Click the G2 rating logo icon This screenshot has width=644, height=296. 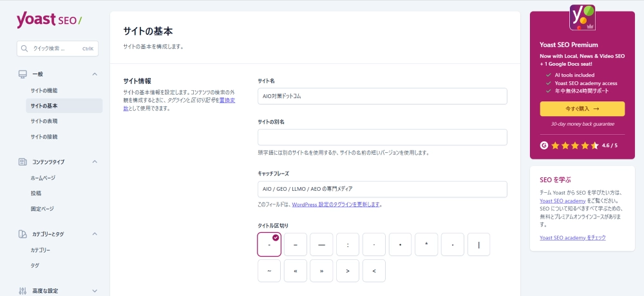[544, 146]
